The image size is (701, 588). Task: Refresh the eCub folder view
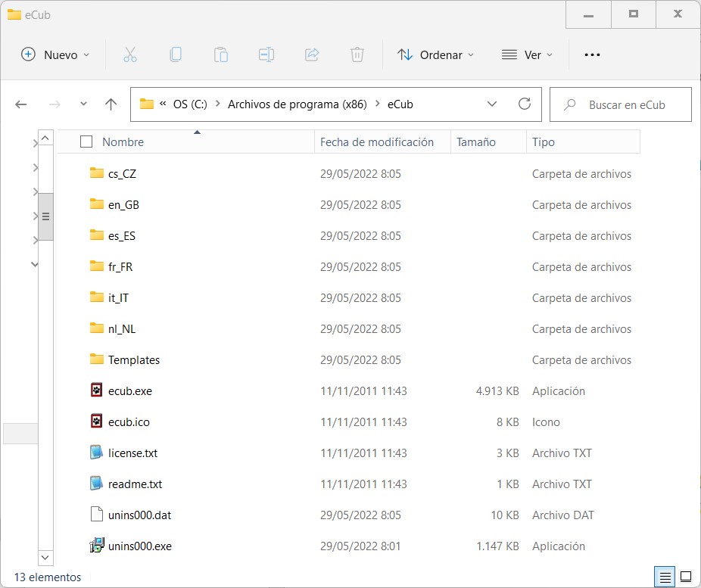(524, 104)
